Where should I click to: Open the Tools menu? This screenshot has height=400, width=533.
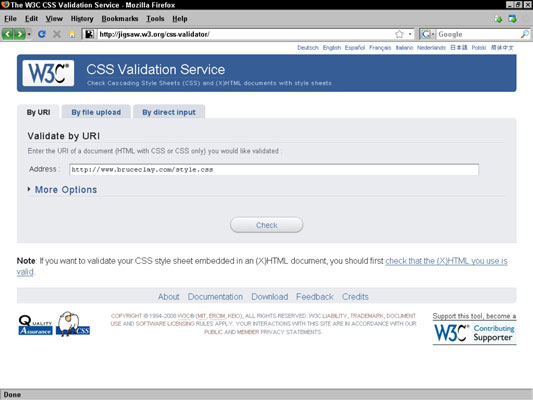155,19
